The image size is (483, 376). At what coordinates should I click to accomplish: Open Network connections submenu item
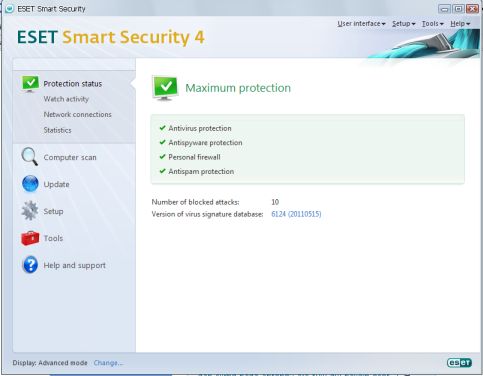click(x=77, y=114)
